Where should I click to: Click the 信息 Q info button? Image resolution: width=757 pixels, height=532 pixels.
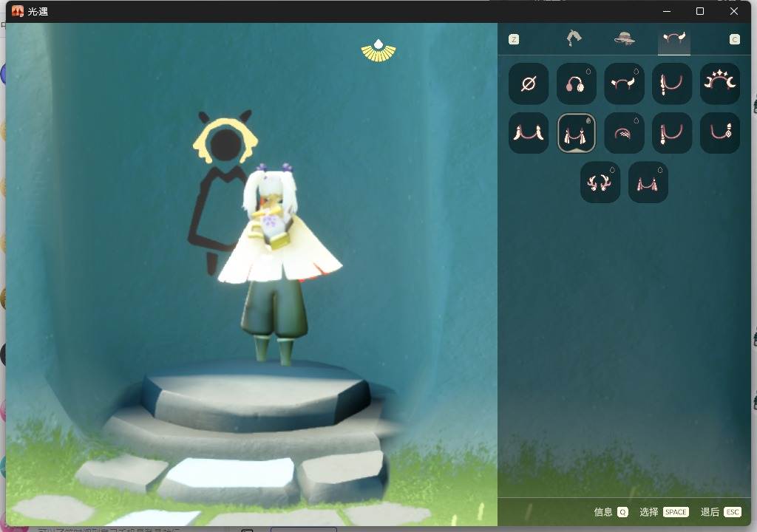pos(611,512)
